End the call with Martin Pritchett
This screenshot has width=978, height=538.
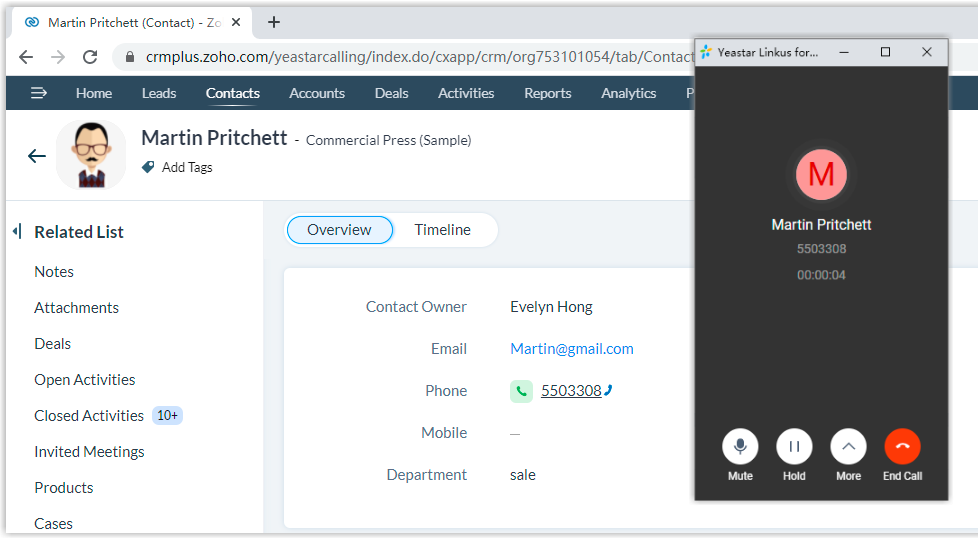pyautogui.click(x=902, y=446)
